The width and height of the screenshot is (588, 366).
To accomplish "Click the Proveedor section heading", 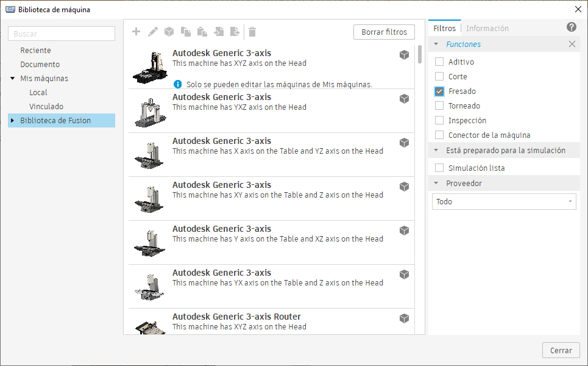I will (x=464, y=183).
